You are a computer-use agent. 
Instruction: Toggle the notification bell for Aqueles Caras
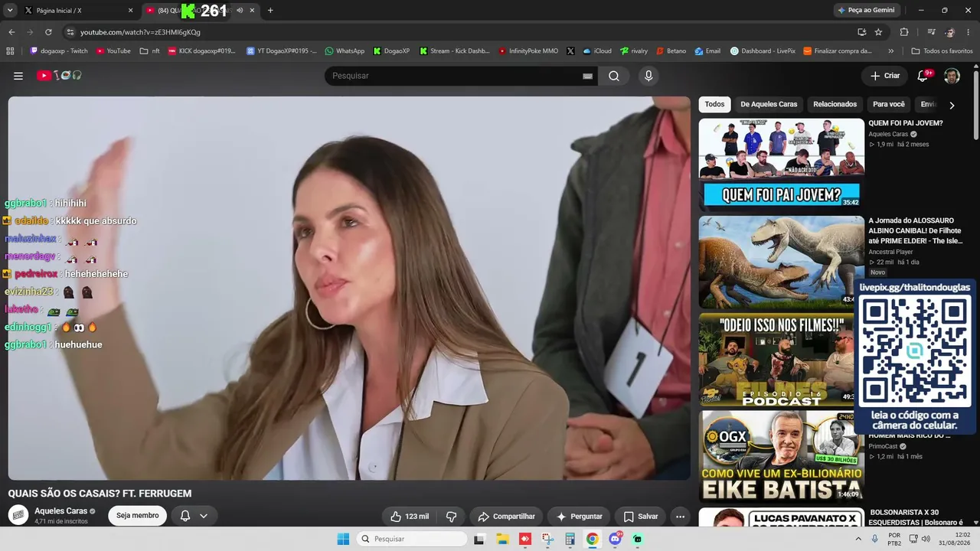[x=194, y=516]
